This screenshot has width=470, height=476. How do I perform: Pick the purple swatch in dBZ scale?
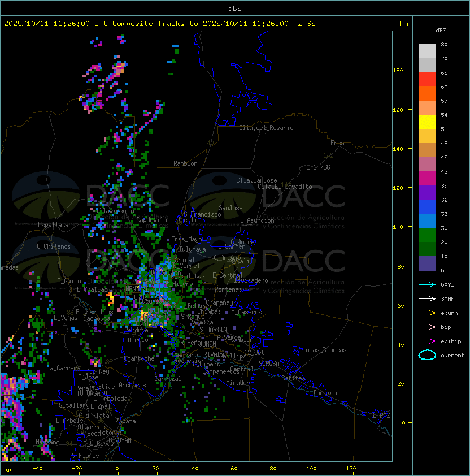[427, 192]
